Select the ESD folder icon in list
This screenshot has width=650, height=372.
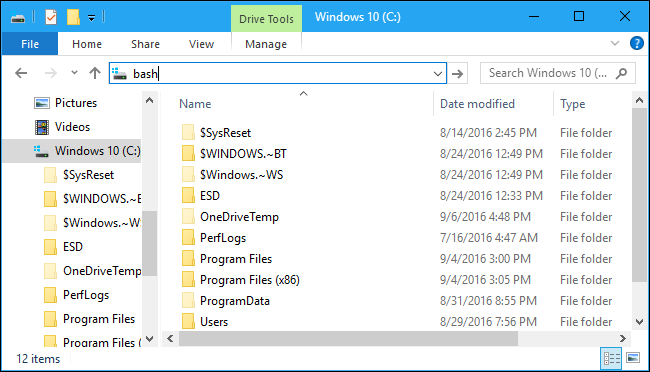click(188, 195)
